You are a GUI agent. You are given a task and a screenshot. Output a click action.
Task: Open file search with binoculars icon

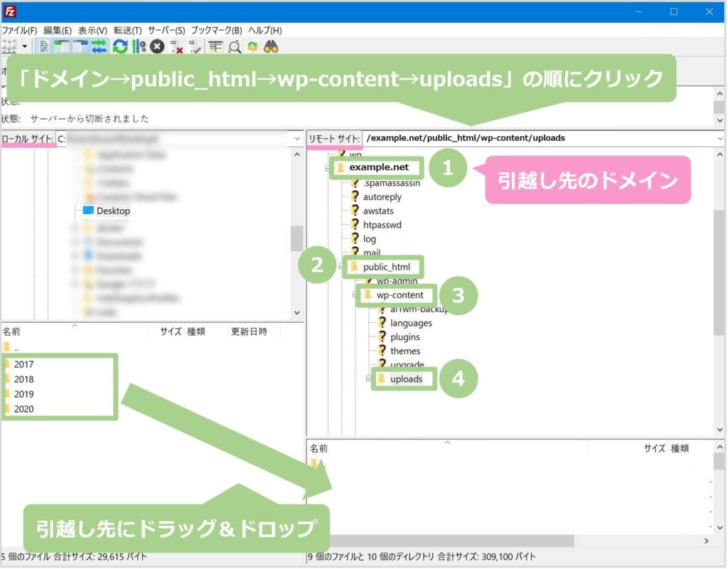[271, 47]
